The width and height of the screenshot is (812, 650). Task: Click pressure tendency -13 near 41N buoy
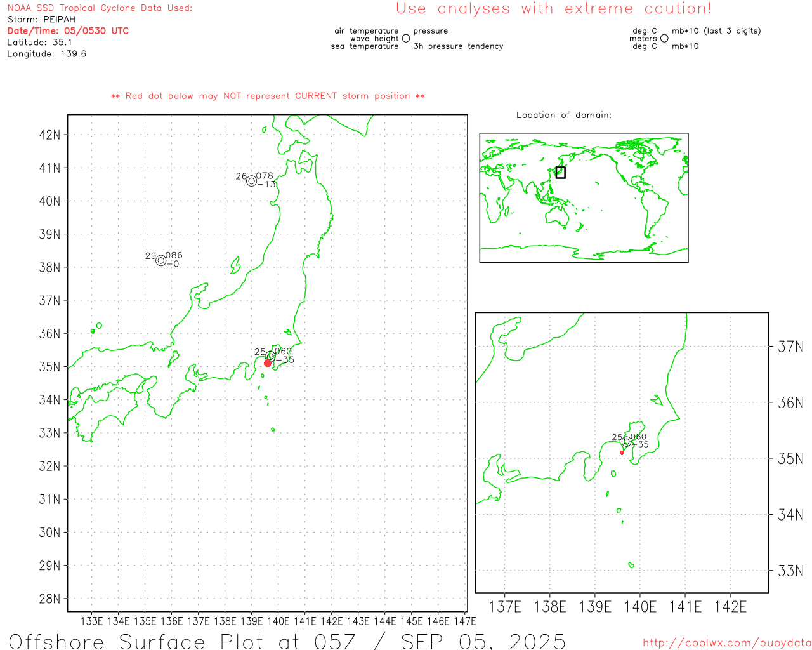[x=267, y=184]
